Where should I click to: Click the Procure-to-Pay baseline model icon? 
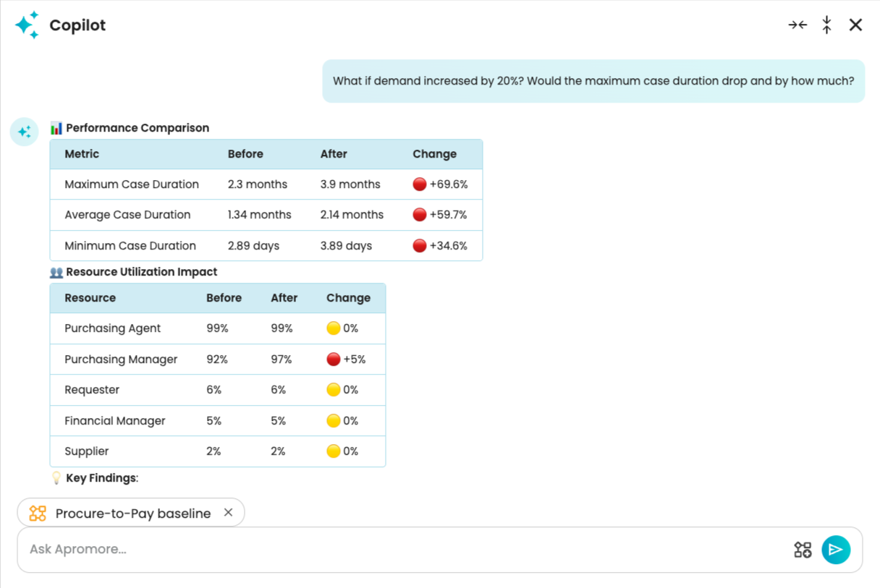coord(38,514)
